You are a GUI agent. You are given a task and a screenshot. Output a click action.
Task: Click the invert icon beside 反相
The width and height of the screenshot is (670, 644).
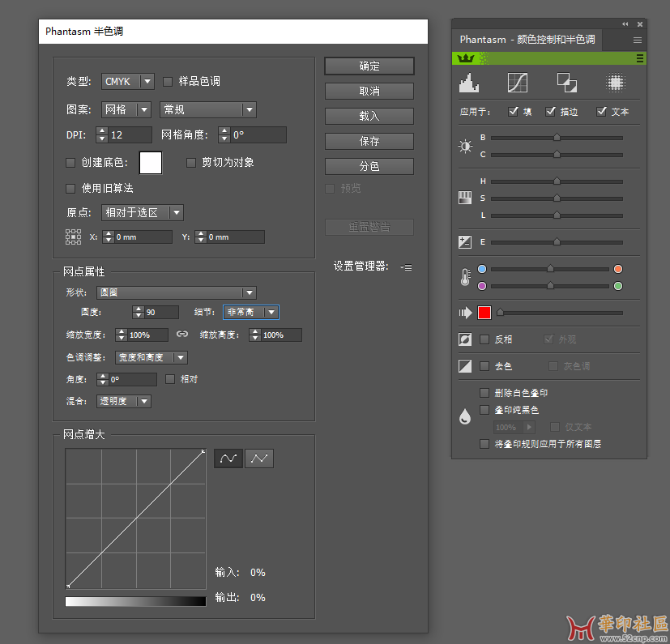tap(465, 339)
